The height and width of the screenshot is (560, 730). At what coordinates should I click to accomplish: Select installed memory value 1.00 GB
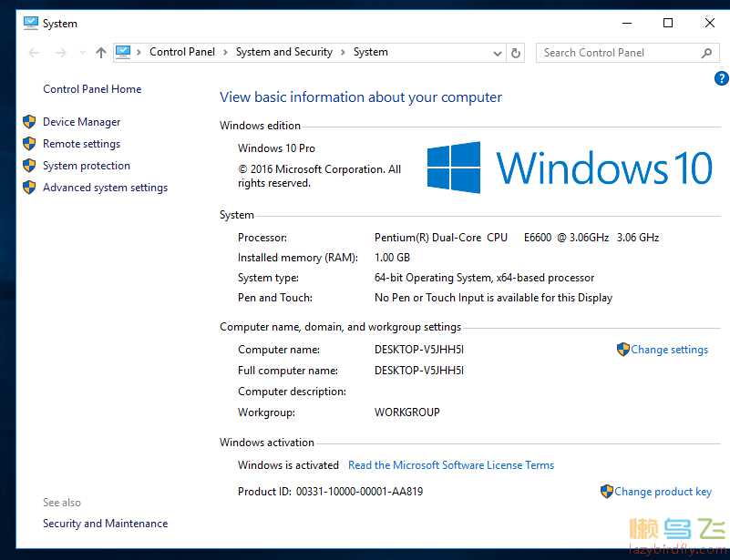pos(392,258)
